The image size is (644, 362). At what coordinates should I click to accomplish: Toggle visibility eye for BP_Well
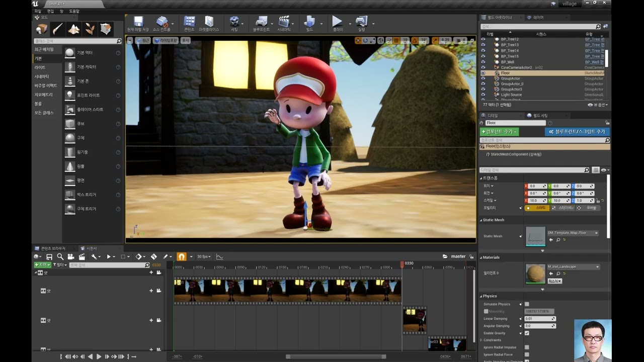coord(483,62)
